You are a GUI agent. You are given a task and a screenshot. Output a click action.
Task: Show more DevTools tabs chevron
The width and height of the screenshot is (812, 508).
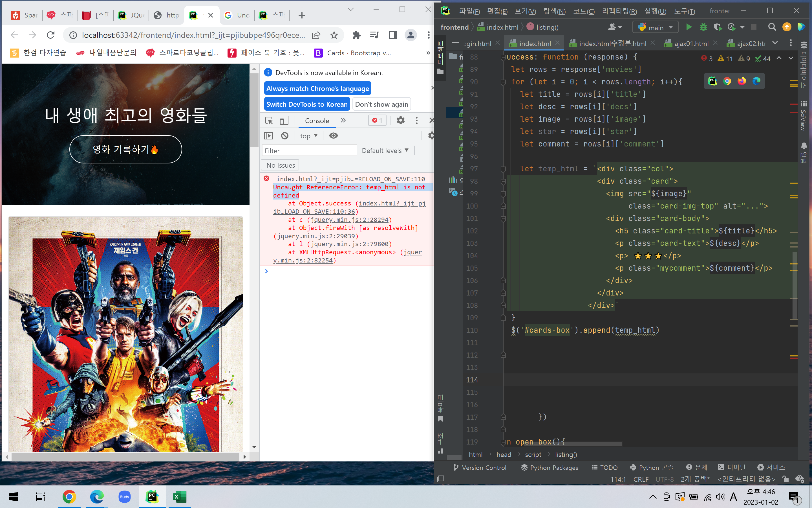[x=343, y=120]
